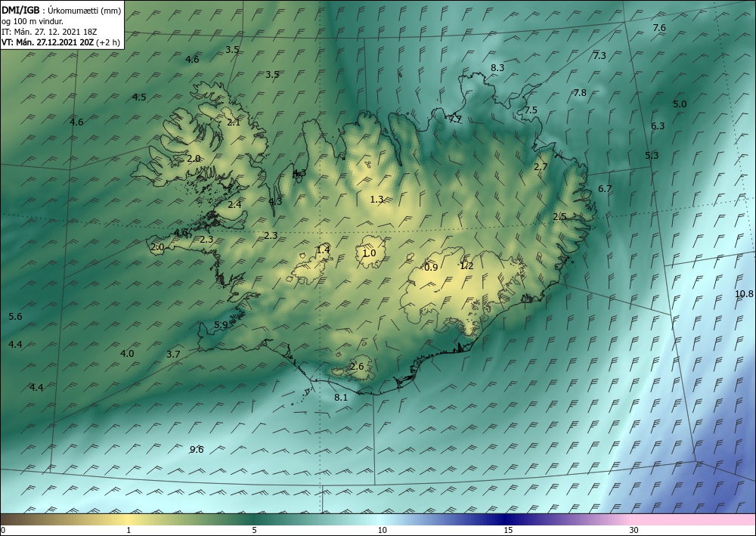Click the 7.5 value in northeast Iceland

[531, 110]
